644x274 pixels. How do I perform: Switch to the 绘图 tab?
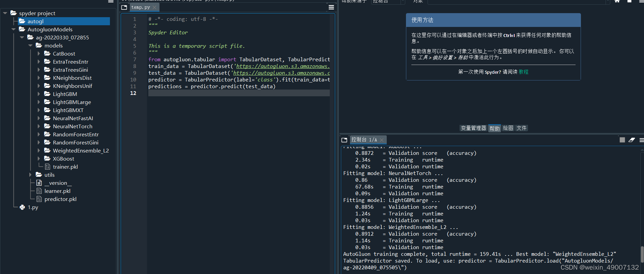[x=508, y=128]
